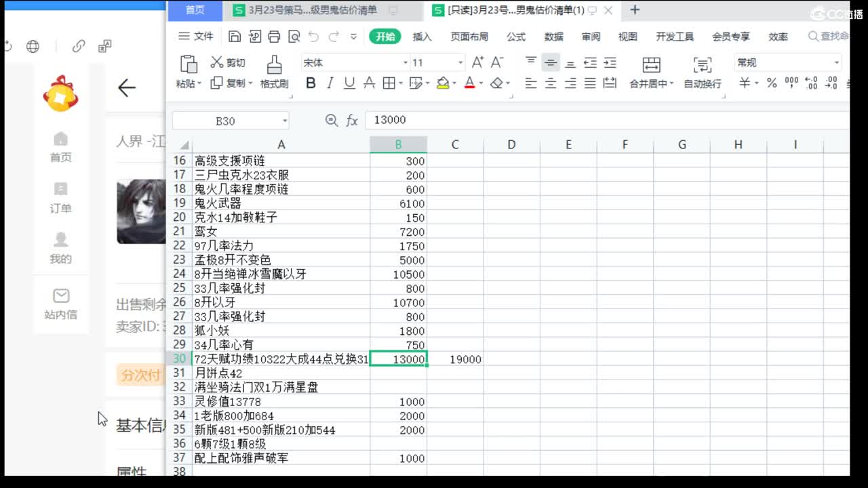Screen dimensions: 868x488
Task: Click the fill color highlight swatch
Action: click(x=442, y=83)
